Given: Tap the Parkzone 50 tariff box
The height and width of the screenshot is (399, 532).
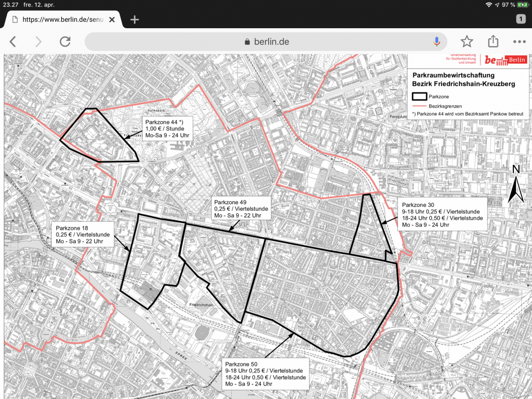Looking at the screenshot, I should 265,373.
